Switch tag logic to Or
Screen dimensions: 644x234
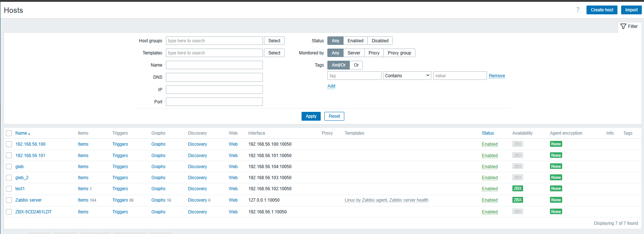tap(356, 65)
